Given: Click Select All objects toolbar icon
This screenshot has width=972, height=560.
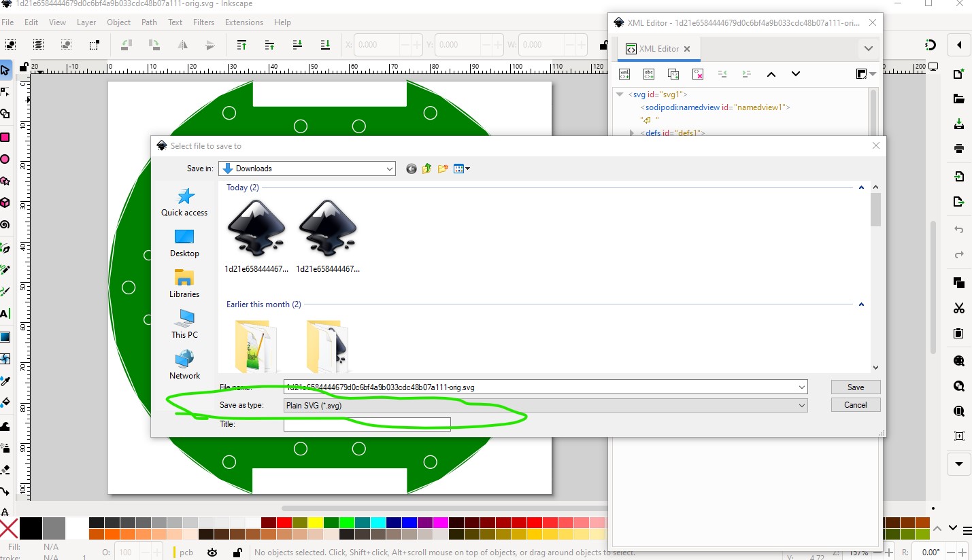Looking at the screenshot, I should [11, 45].
